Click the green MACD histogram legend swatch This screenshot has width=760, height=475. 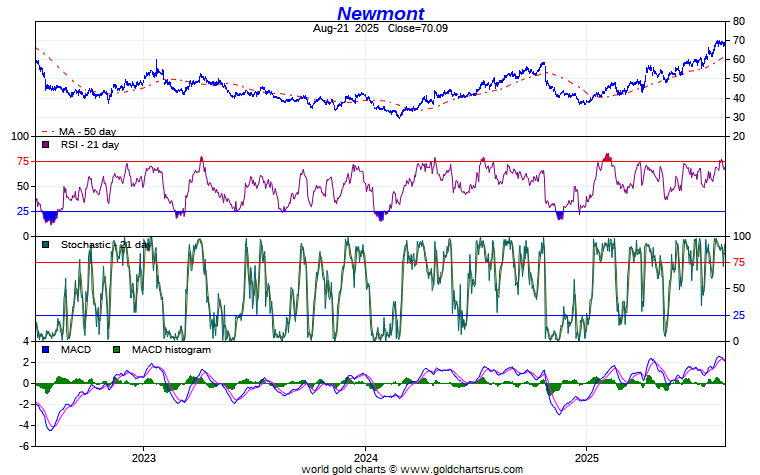click(x=117, y=350)
